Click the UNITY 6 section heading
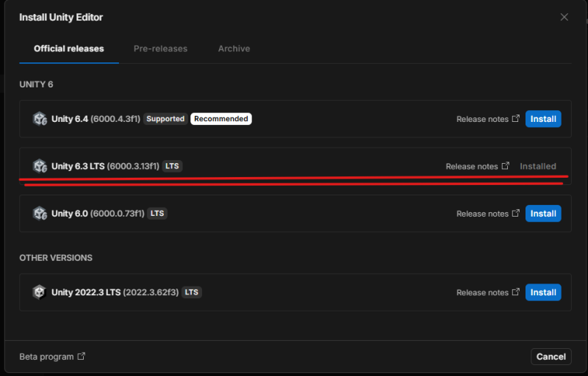588x376 pixels. coord(36,84)
